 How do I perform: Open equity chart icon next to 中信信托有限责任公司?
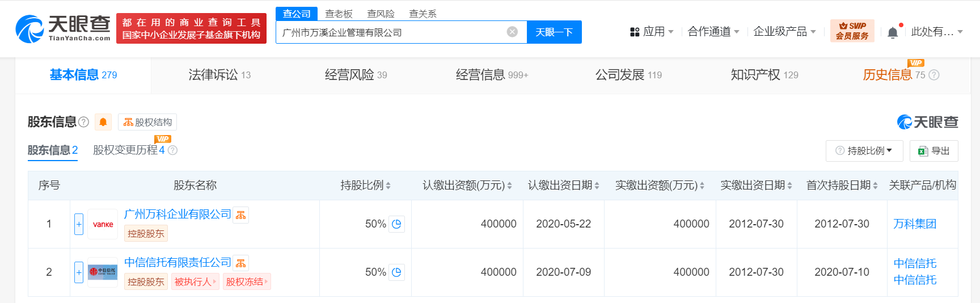coord(241,263)
